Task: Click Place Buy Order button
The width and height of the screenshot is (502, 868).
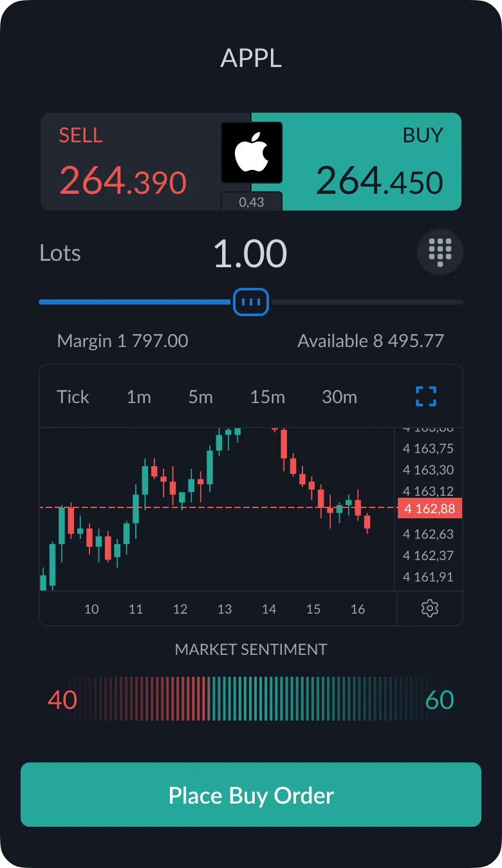Action: tap(251, 795)
